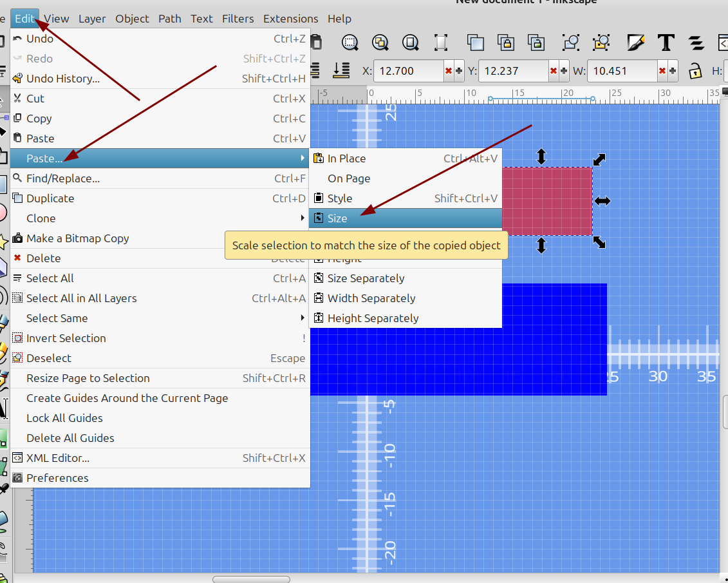Click the Zoom to Drawing icon

(x=380, y=43)
